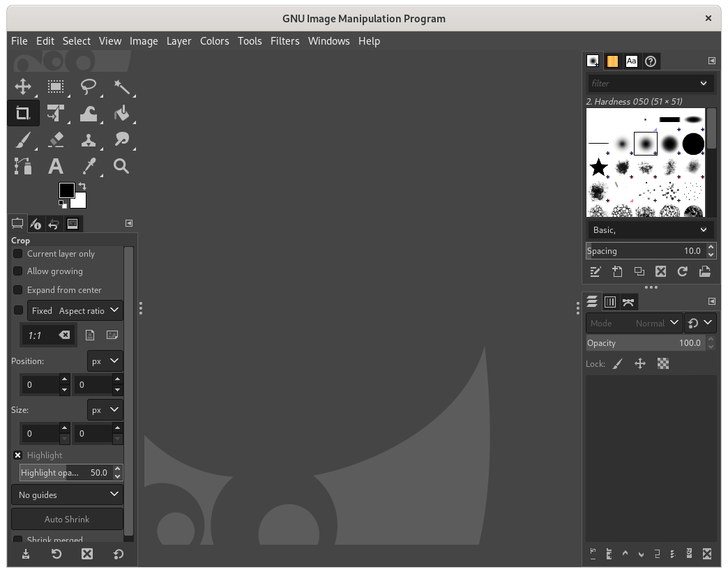Enable Current layer only checkbox

click(17, 254)
